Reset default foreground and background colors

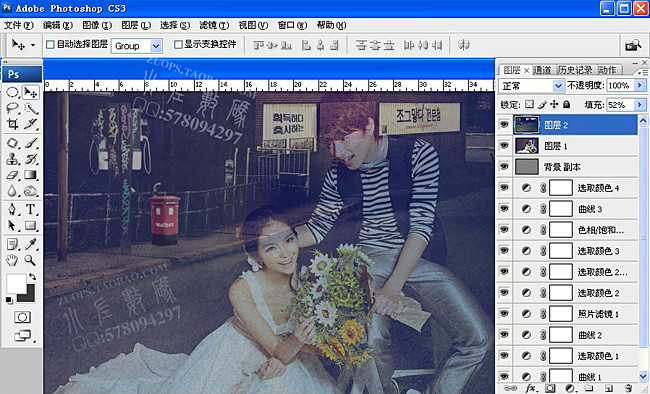click(x=9, y=299)
